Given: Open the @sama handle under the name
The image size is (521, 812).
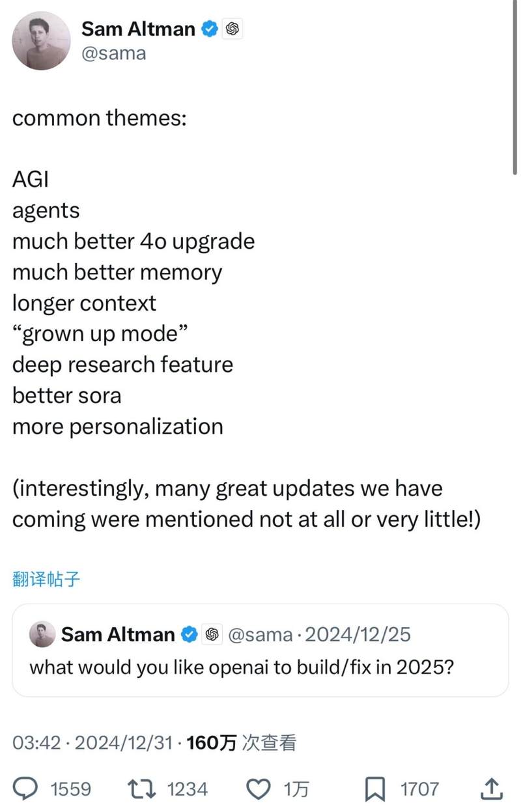Looking at the screenshot, I should tap(113, 53).
